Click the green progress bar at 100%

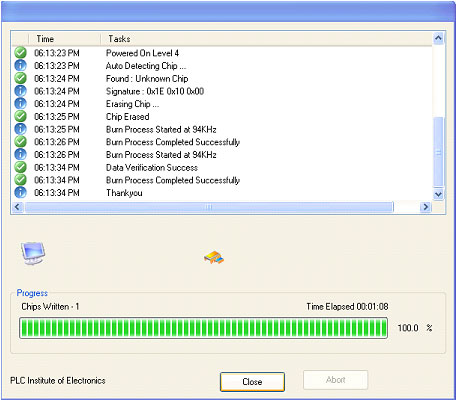point(203,328)
